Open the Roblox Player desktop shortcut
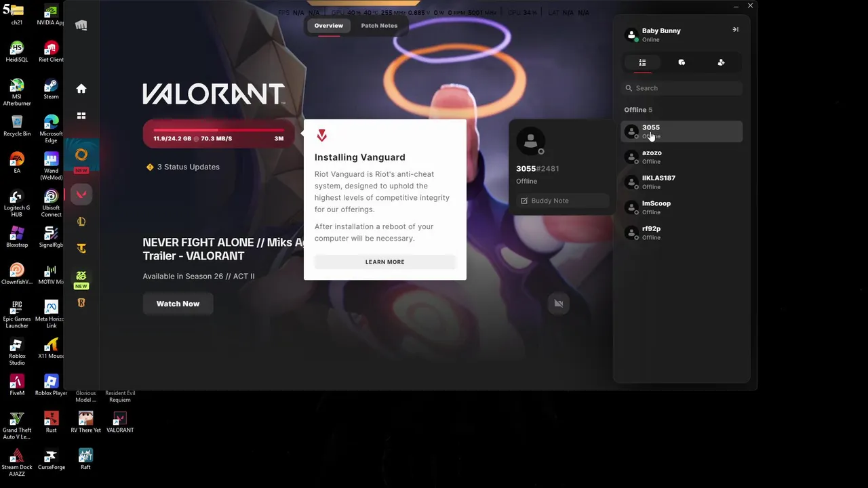Screen dimensions: 868x488 pos(51,385)
